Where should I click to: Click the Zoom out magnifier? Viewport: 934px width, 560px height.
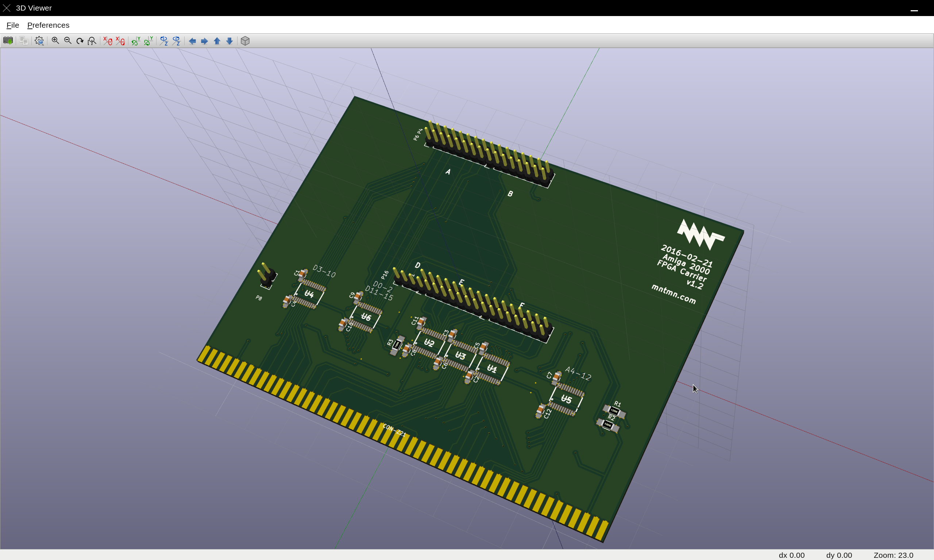pyautogui.click(x=68, y=41)
